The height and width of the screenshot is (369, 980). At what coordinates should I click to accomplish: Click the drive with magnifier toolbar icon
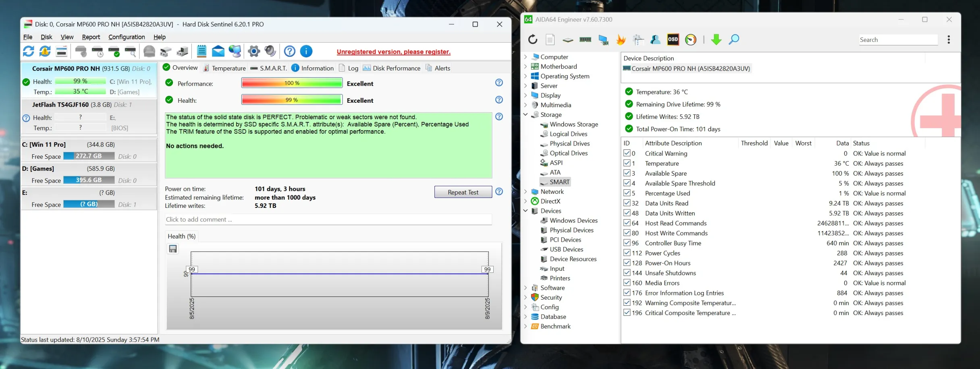[131, 51]
